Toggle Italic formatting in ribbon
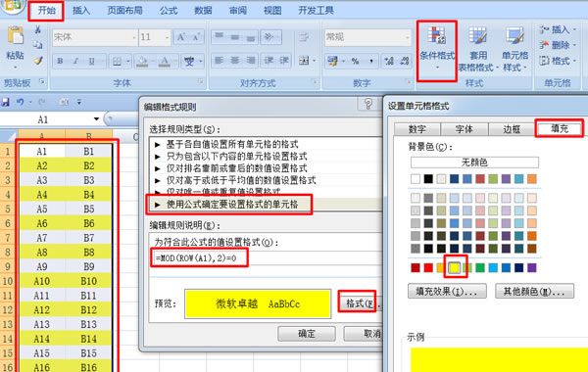Viewport: 588px width, 372px height. pos(75,61)
